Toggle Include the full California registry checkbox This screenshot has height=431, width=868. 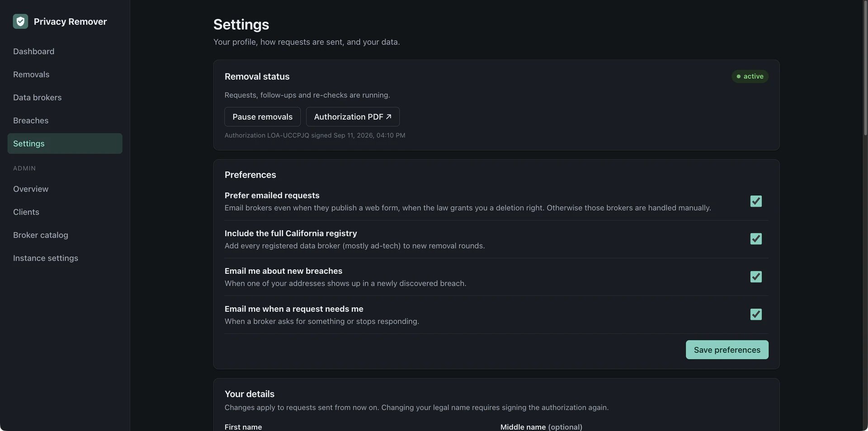click(756, 239)
